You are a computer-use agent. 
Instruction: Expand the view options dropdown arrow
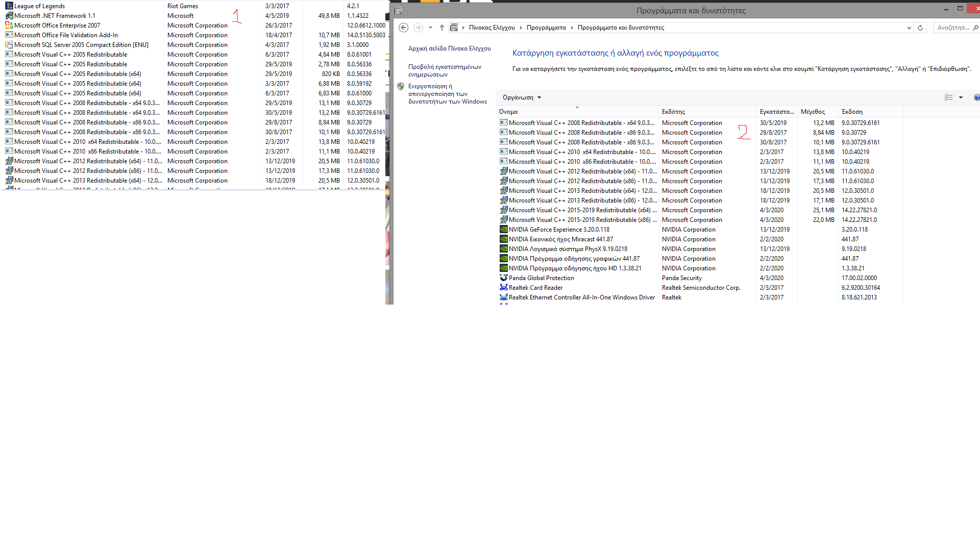[961, 97]
